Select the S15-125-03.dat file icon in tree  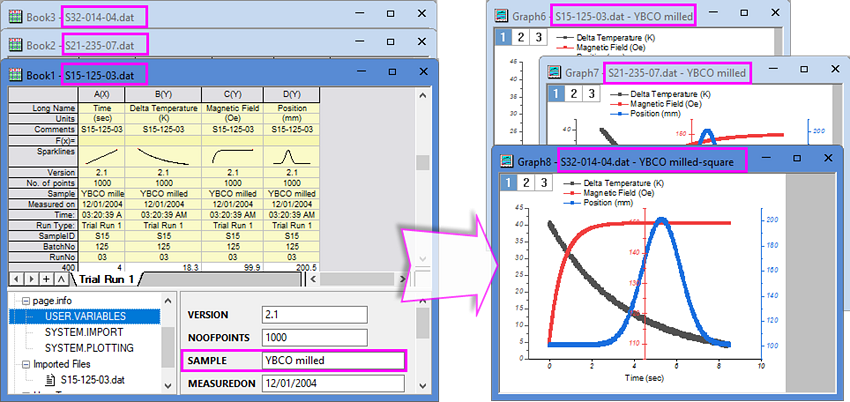[50, 380]
